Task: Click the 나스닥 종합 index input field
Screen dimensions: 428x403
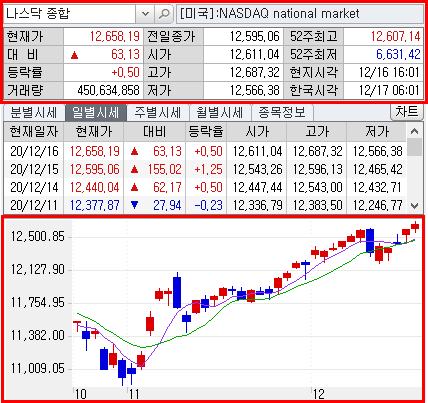Action: (x=69, y=14)
